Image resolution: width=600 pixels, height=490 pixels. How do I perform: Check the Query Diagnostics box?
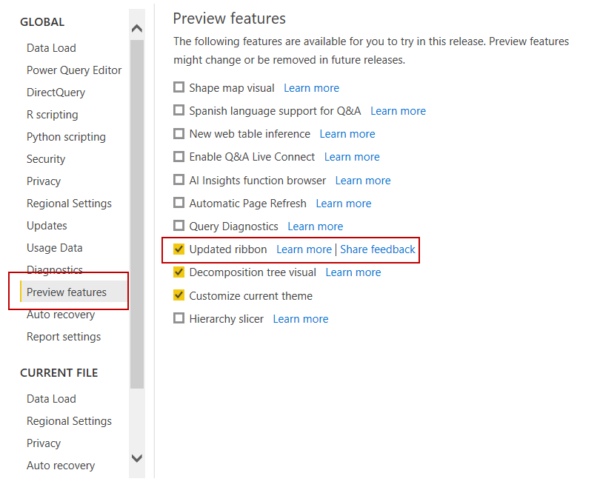coord(179,226)
